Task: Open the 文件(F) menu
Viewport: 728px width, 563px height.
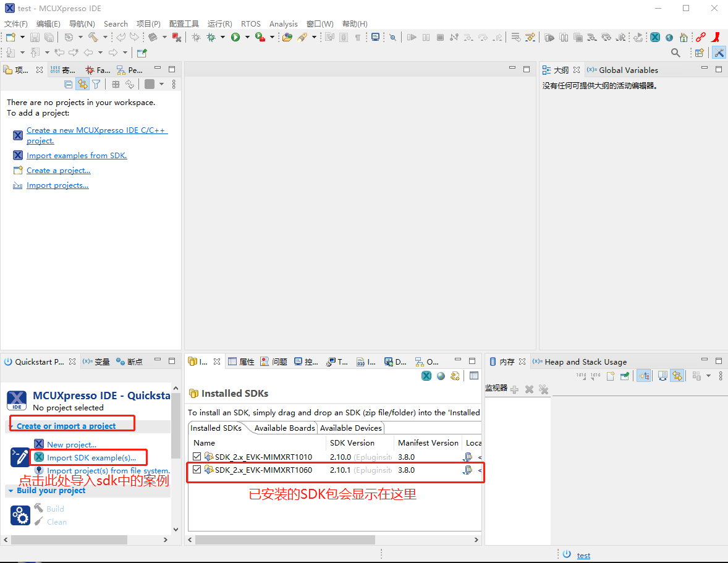Action: [16, 23]
